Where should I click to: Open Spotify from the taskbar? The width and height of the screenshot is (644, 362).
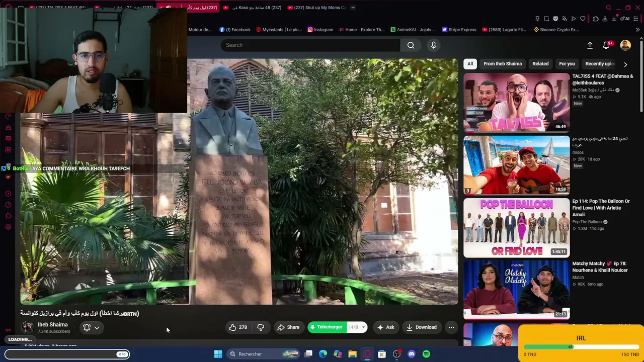coord(426,354)
